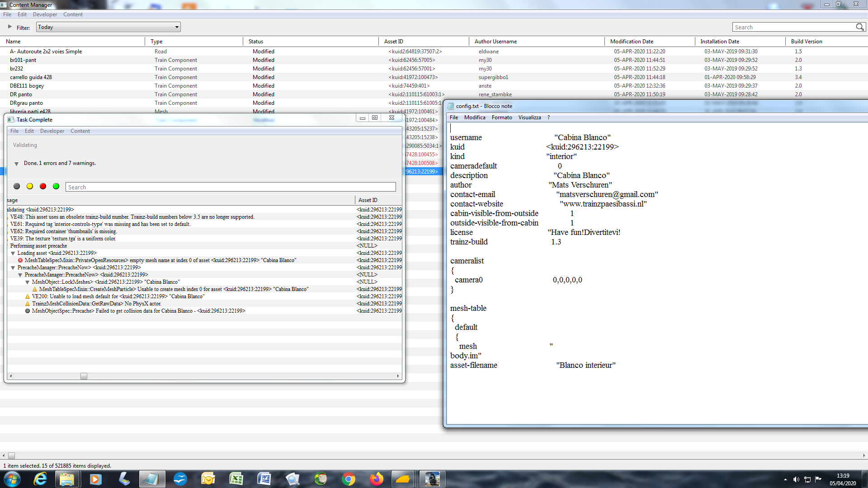Open the yellow wedge taskbar app
Image resolution: width=868 pixels, height=488 pixels.
pos(403,479)
